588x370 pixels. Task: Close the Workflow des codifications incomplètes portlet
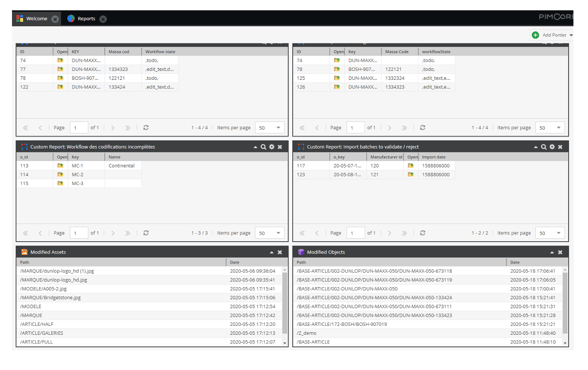280,147
